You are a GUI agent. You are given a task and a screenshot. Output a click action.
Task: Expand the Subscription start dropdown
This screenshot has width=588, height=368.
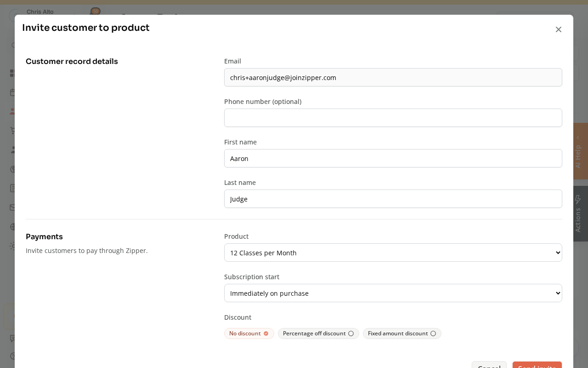(x=393, y=293)
